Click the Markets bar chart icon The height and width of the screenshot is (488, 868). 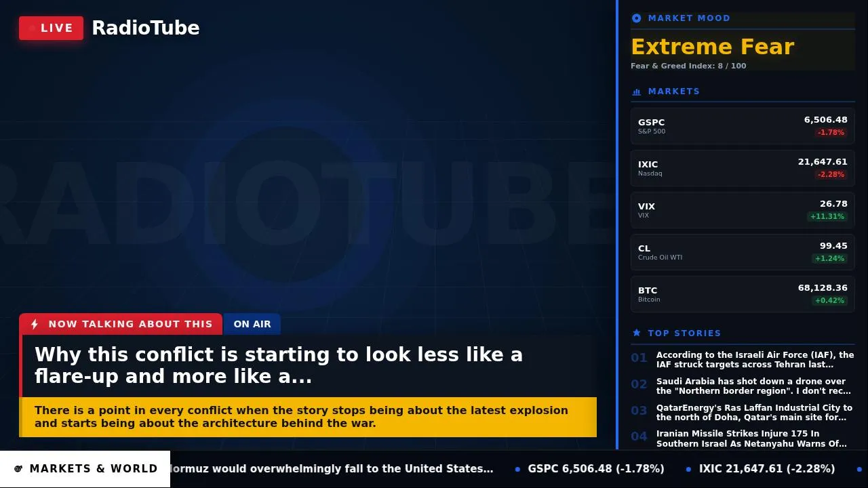636,91
